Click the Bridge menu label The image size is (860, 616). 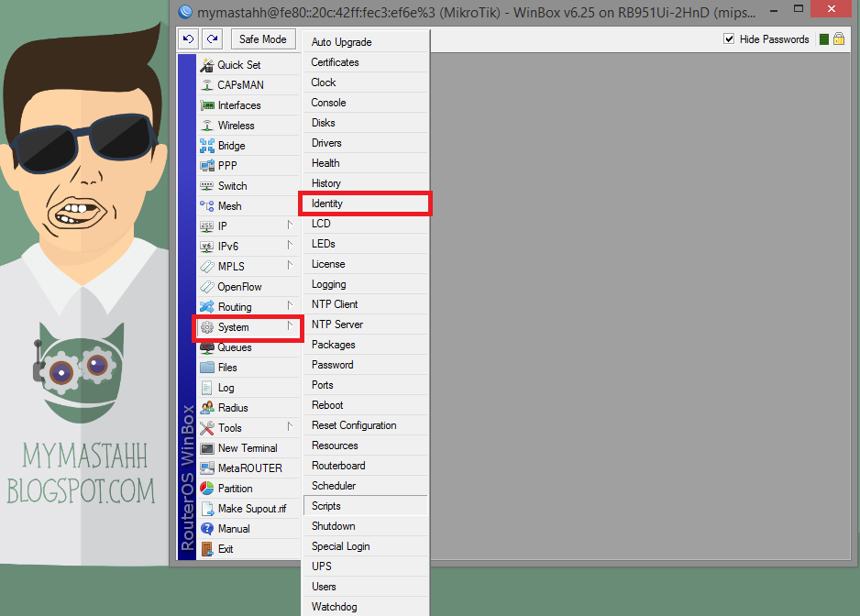231,146
